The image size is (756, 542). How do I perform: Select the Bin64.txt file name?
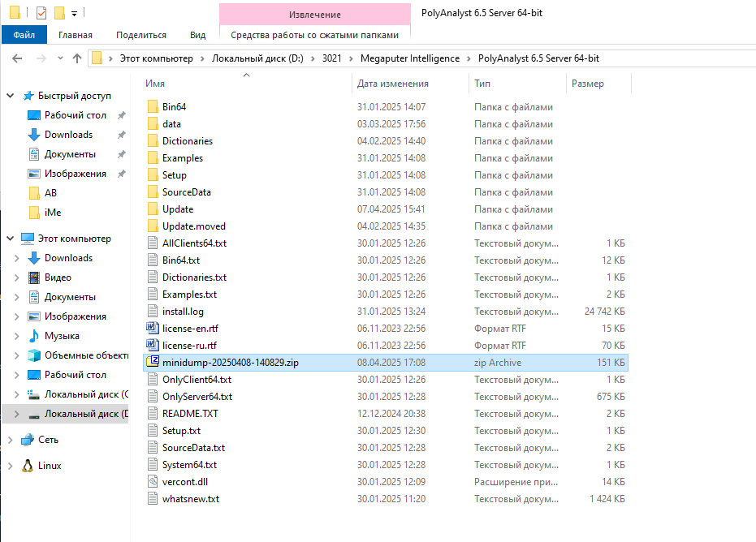coord(181,260)
